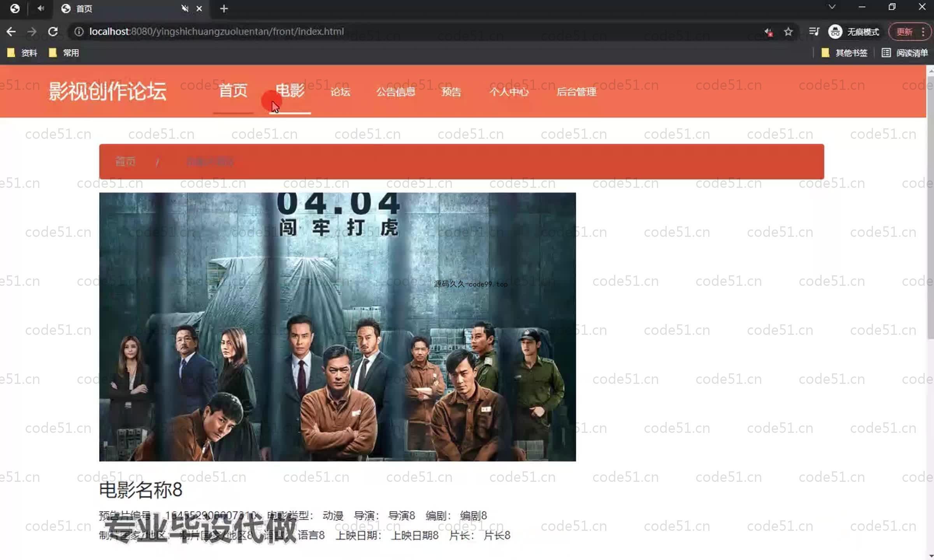
Task: Close the 首页 browser tab
Action: 199,9
